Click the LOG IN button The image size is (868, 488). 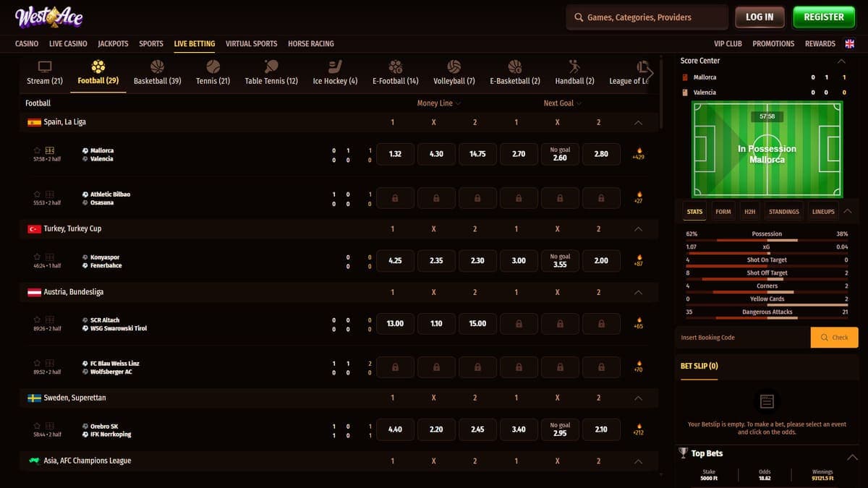[759, 17]
